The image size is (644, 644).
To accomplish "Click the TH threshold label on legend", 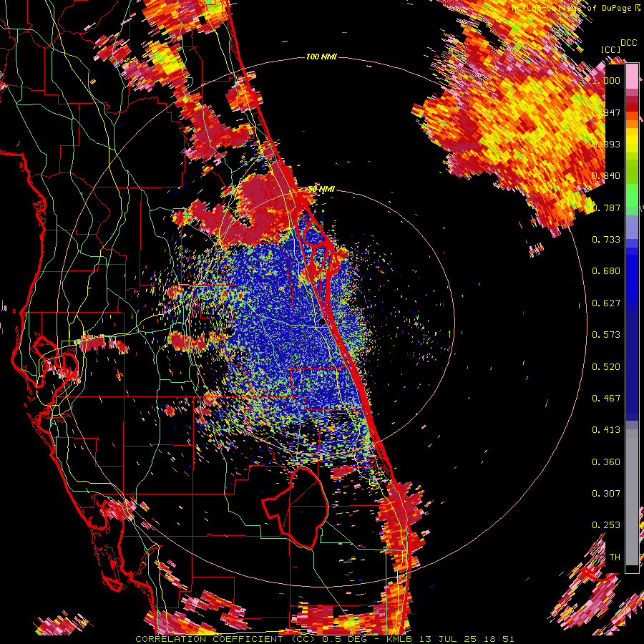I will (615, 557).
